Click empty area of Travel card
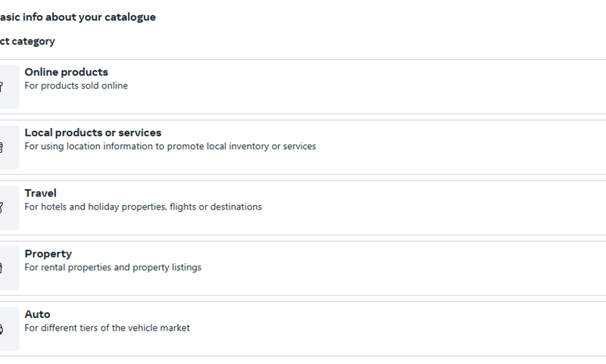The height and width of the screenshot is (364, 606). 425,207
